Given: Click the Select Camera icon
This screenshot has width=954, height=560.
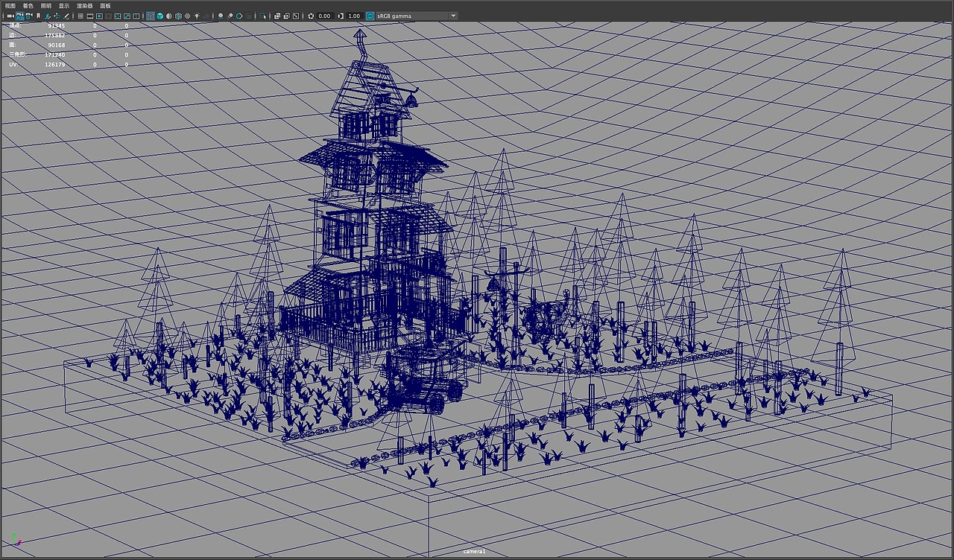Looking at the screenshot, I should pos(10,16).
